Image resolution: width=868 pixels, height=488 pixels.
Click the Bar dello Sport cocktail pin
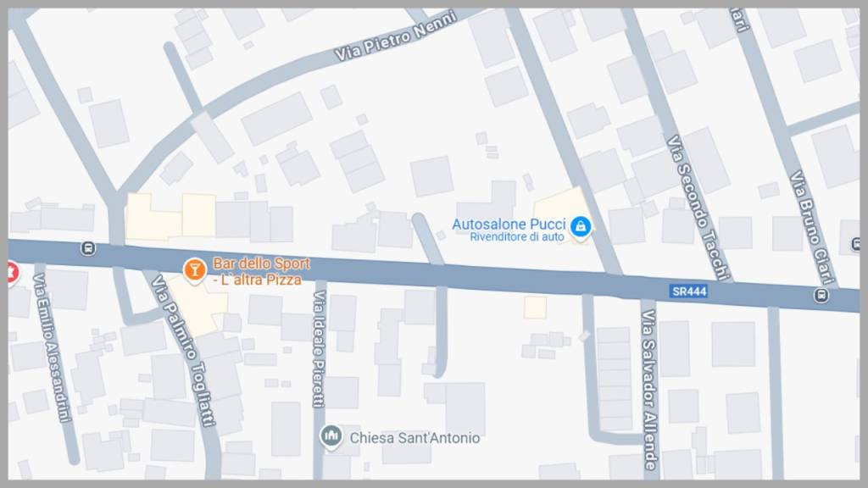point(195,270)
